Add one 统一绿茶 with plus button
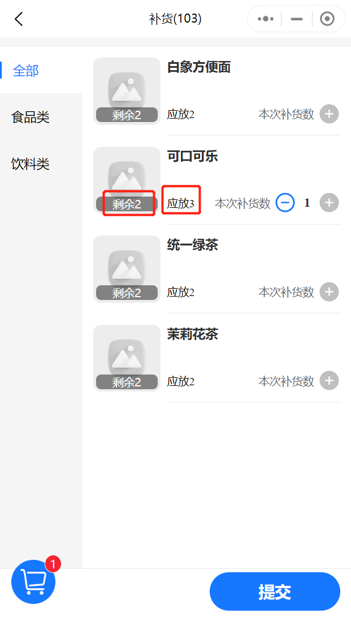 pyautogui.click(x=329, y=291)
